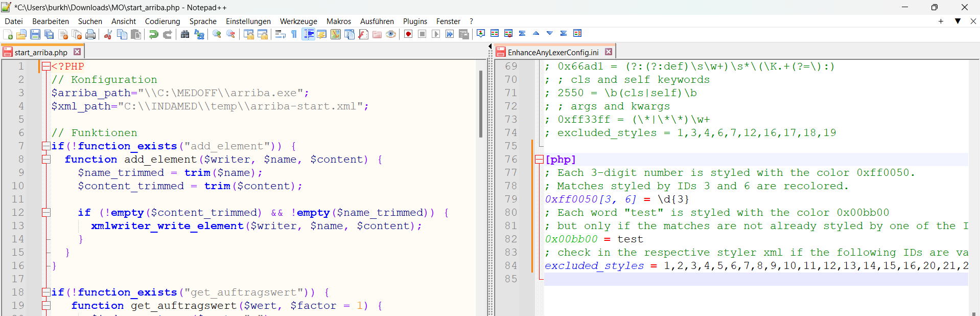980x316 pixels.
Task: Toggle the indent guide button
Action: click(308, 34)
